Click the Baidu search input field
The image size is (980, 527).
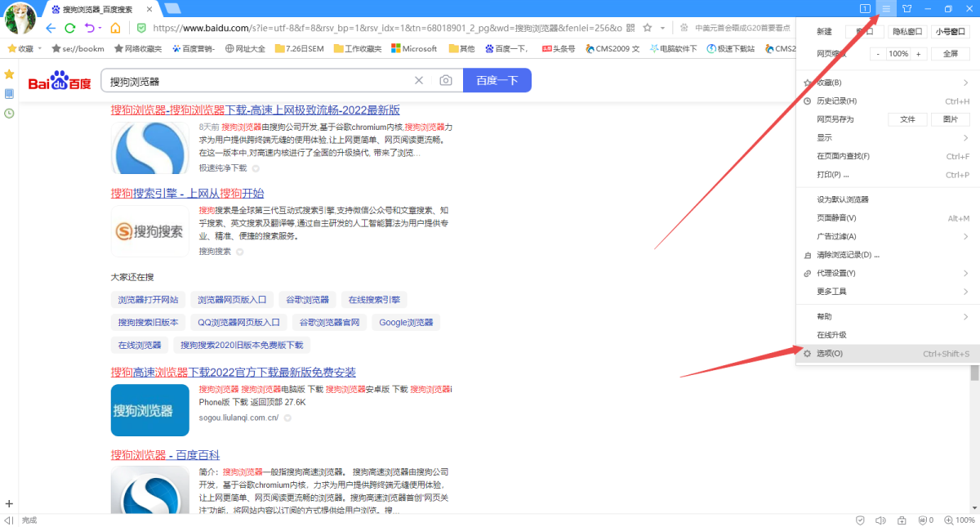coord(257,80)
